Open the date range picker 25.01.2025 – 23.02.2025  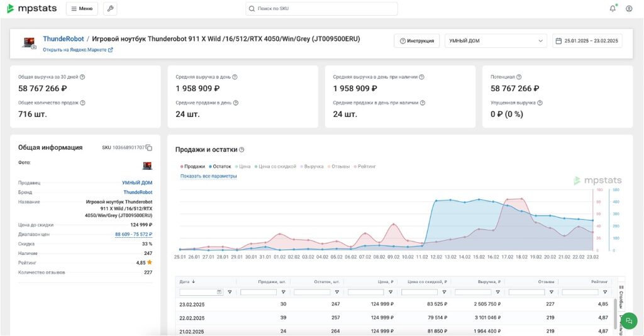tap(587, 41)
